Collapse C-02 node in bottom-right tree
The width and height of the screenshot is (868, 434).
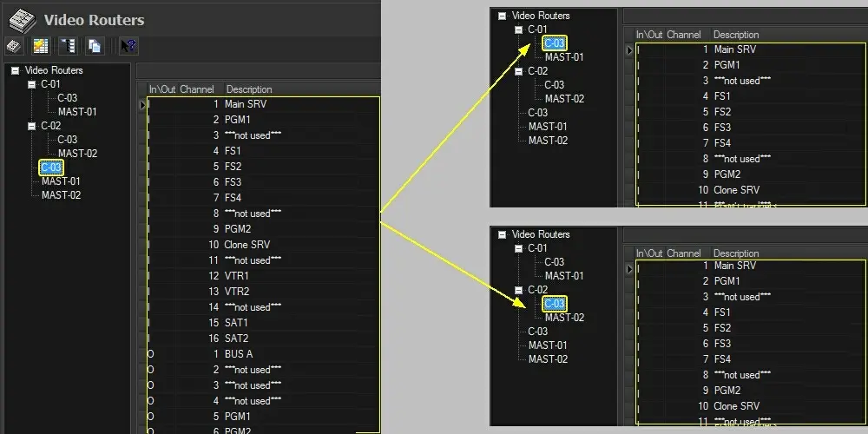point(518,290)
